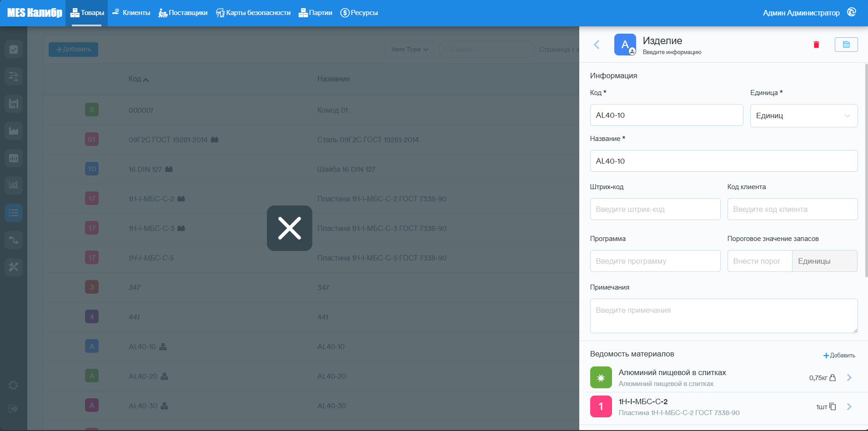Click the logout icon at sidebar bottom
This screenshot has height=431, width=868.
click(13, 409)
